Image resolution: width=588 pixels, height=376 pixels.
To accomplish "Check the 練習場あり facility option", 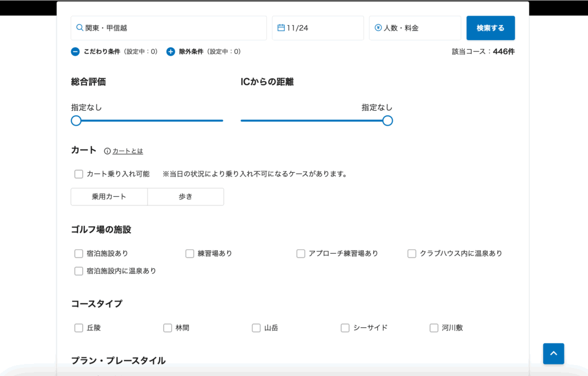I will (x=189, y=253).
